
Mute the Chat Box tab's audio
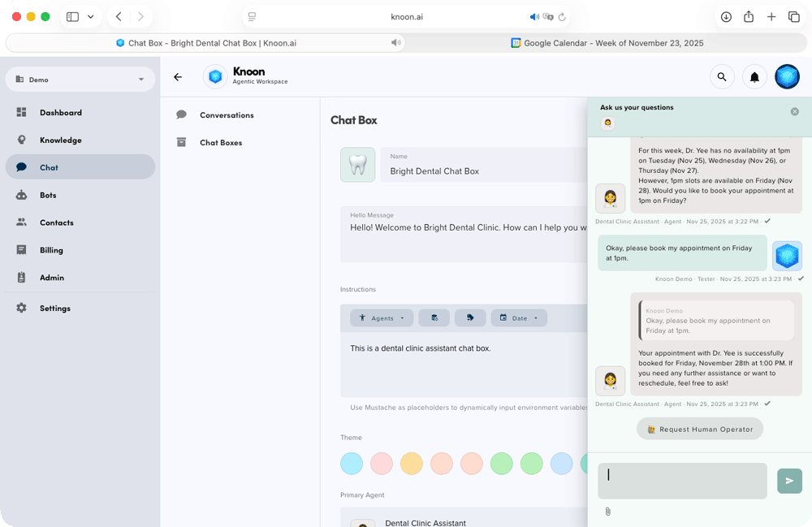click(395, 43)
